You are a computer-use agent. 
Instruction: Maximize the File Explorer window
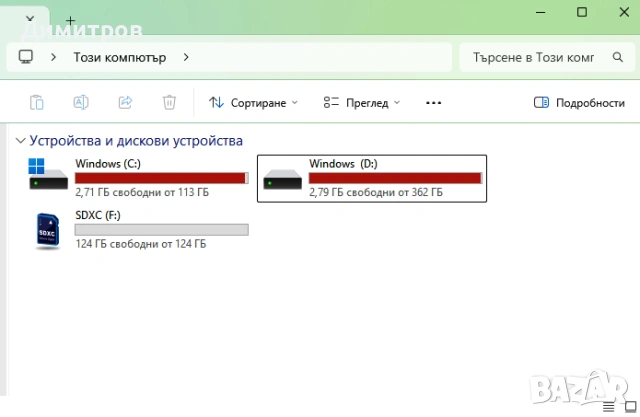[x=582, y=12]
